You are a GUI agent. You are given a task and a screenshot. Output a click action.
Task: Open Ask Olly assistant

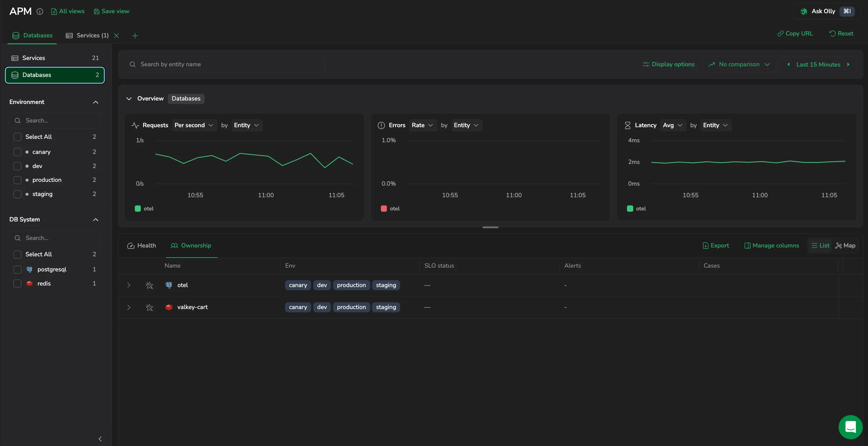click(x=827, y=11)
